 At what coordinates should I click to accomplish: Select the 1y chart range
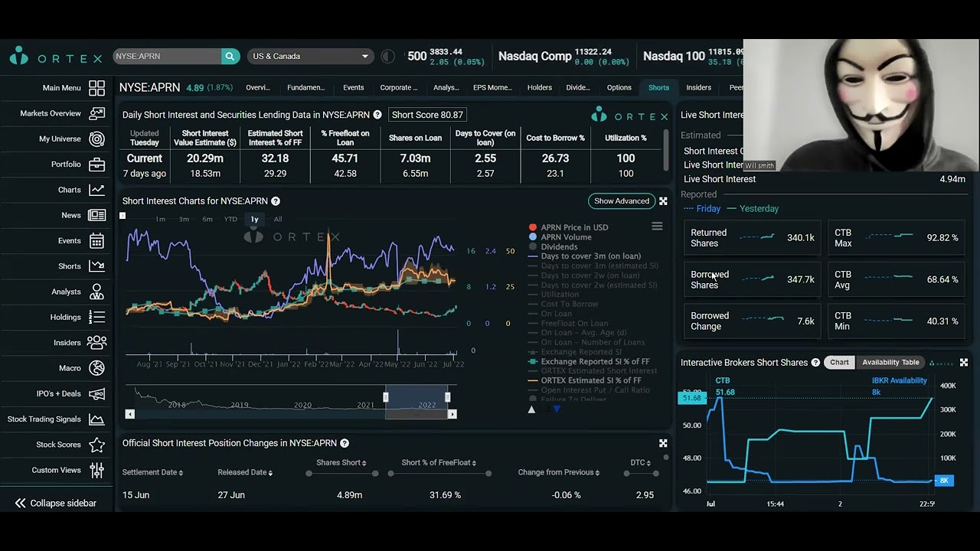(x=254, y=220)
